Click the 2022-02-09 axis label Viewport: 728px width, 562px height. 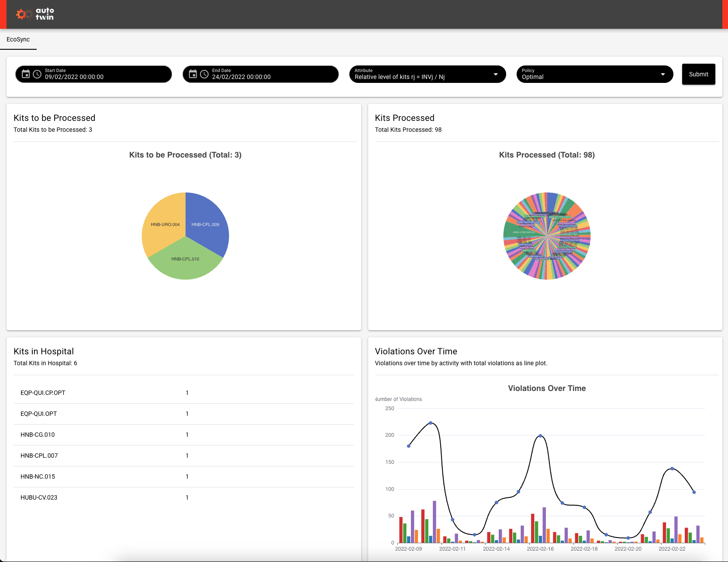[409, 549]
